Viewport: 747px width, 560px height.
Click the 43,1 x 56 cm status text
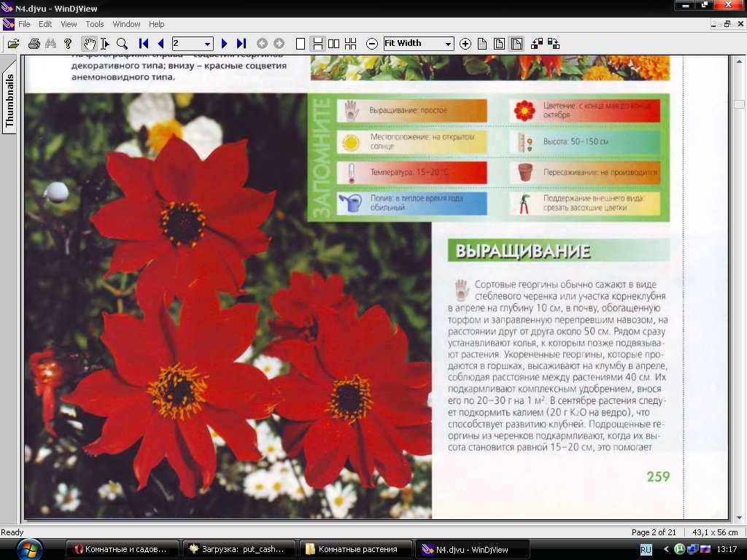[x=715, y=532]
